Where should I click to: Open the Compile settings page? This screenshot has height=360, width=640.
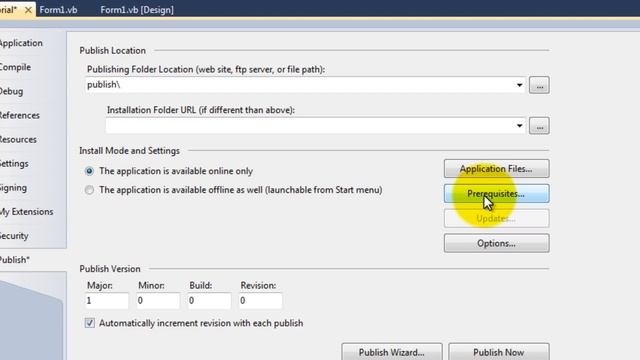pyautogui.click(x=15, y=67)
